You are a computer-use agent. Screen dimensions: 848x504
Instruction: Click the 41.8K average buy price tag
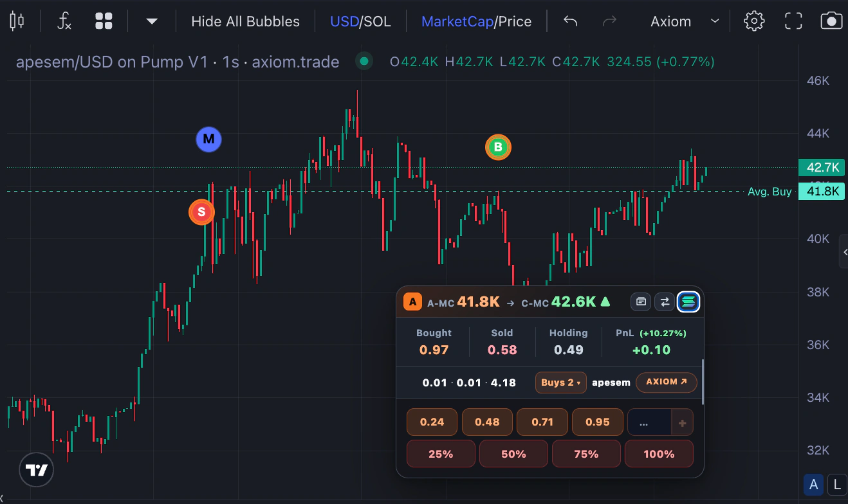click(x=823, y=191)
